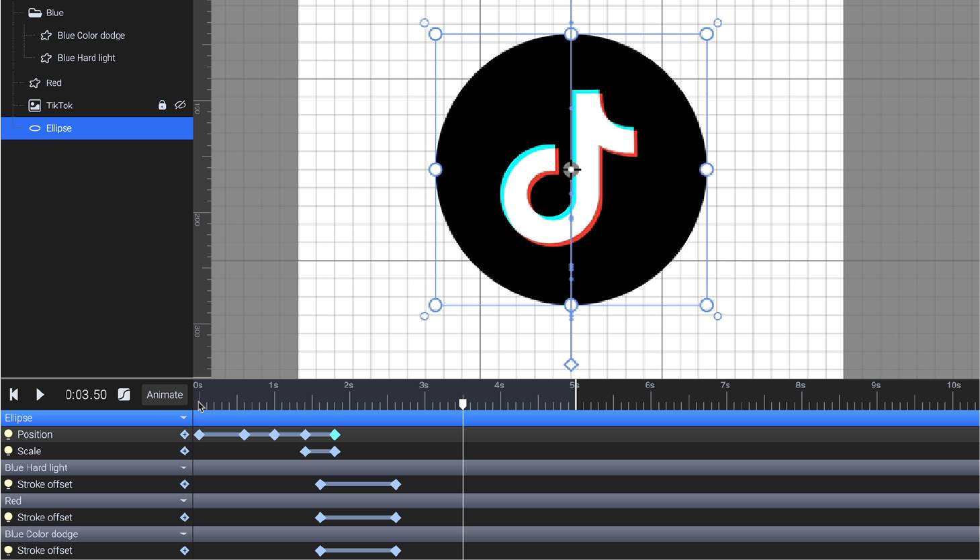This screenshot has width=980, height=560.
Task: Collapse the Blue Color dodge timeline group
Action: pos(183,534)
